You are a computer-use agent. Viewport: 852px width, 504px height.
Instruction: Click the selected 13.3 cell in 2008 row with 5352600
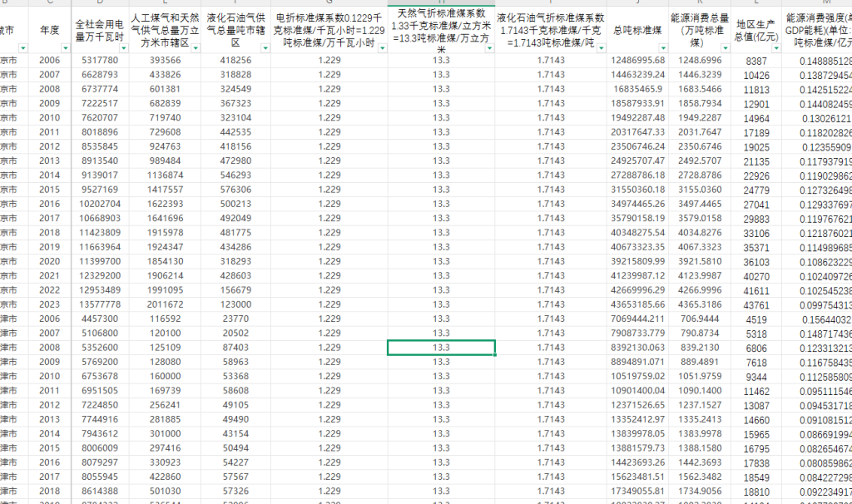point(441,348)
